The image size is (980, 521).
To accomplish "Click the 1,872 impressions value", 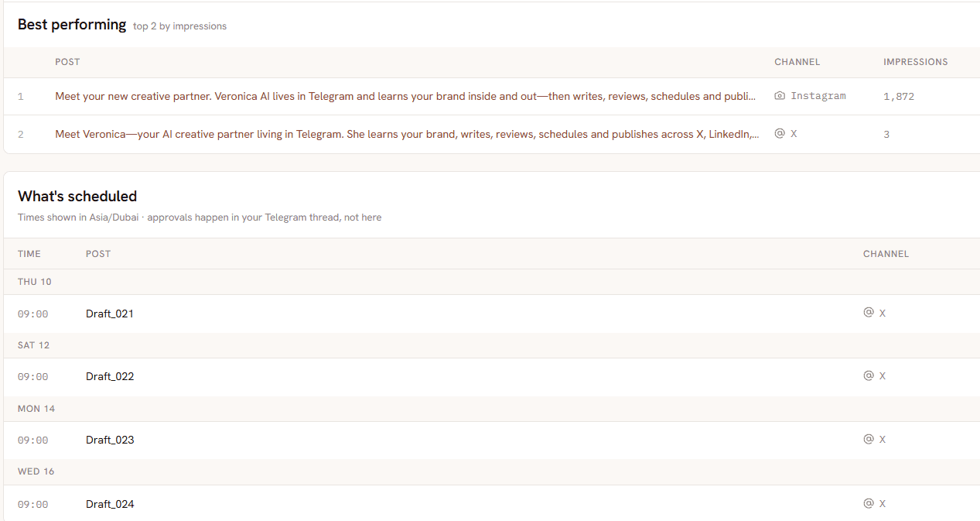I will point(899,97).
